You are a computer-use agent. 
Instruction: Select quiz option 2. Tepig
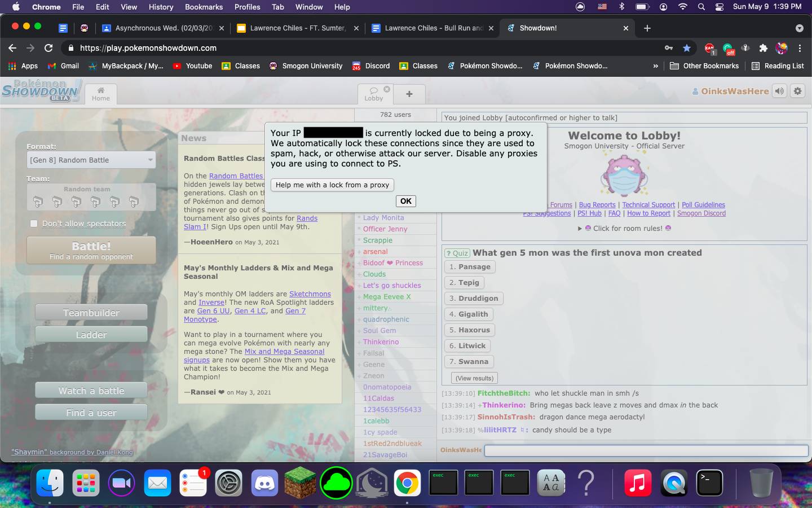(x=464, y=283)
